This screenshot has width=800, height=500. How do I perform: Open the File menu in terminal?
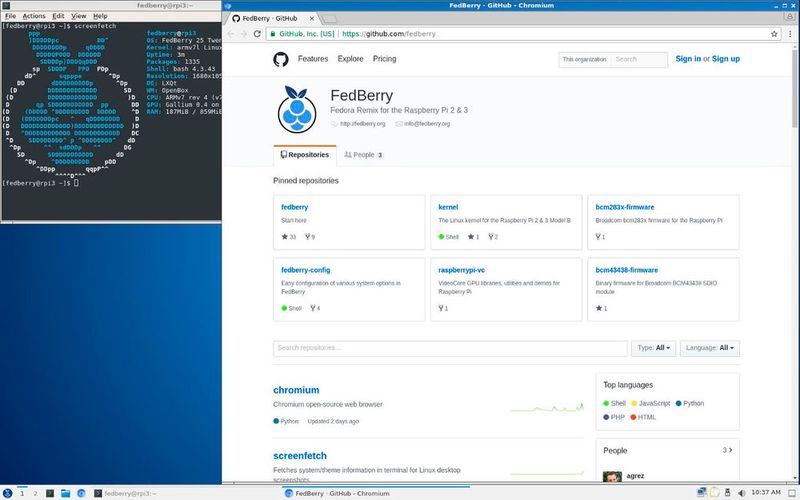(10, 16)
